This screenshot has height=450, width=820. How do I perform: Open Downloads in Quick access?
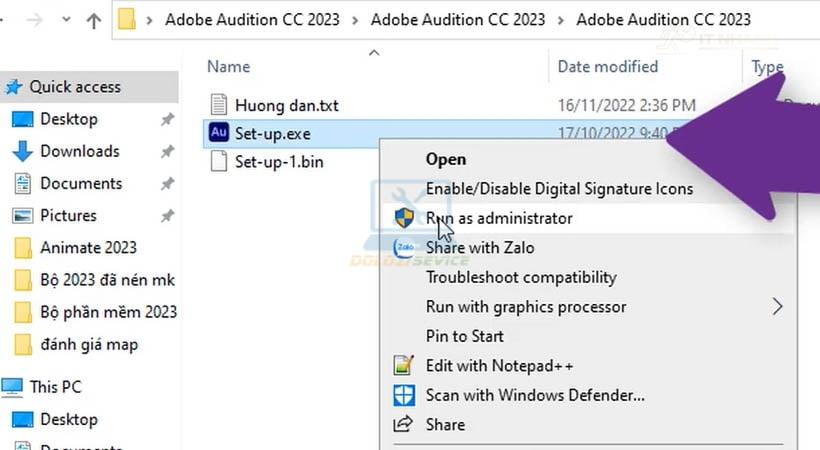point(80,151)
